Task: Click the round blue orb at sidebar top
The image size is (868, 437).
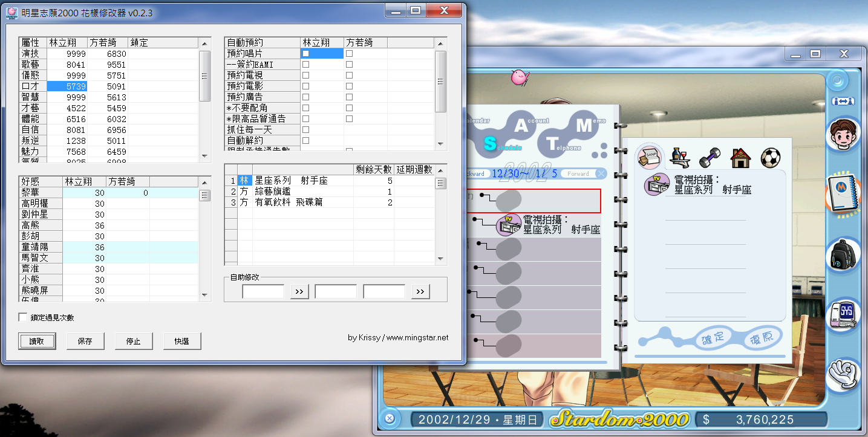Action: (x=838, y=79)
